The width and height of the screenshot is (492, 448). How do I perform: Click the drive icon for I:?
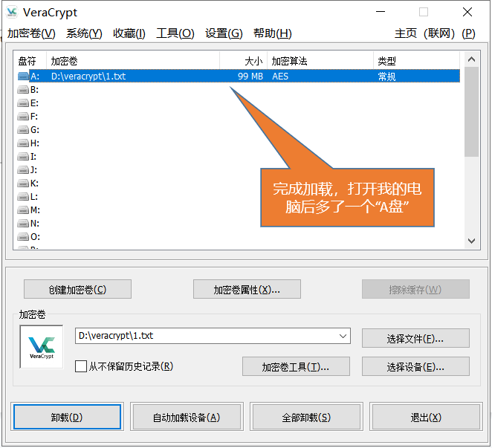[x=23, y=157]
